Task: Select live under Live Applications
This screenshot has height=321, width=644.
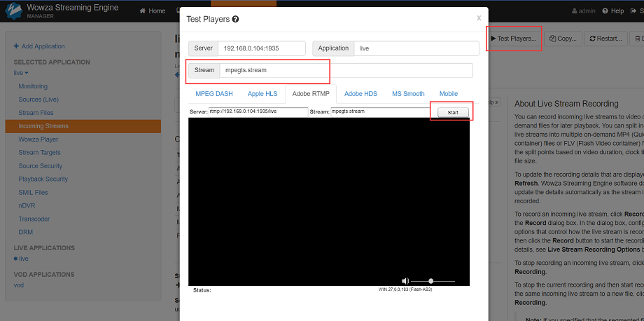Action: [23, 259]
